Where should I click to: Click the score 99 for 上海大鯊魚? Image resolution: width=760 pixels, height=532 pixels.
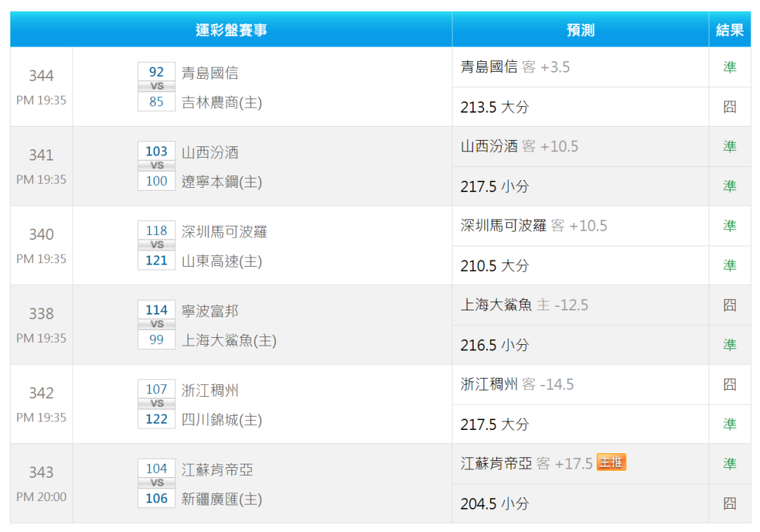point(156,340)
